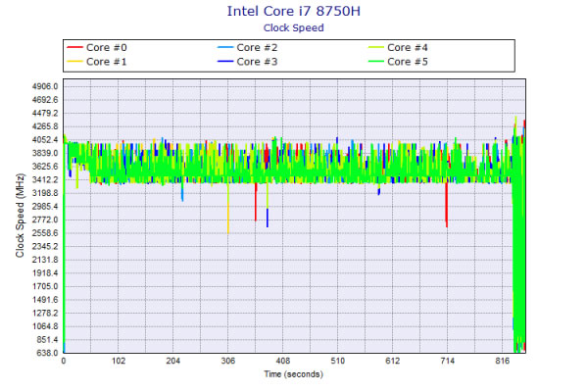The height and width of the screenshot is (392, 588).
Task: Click the 4906.0 y-axis value
Action: [45, 86]
